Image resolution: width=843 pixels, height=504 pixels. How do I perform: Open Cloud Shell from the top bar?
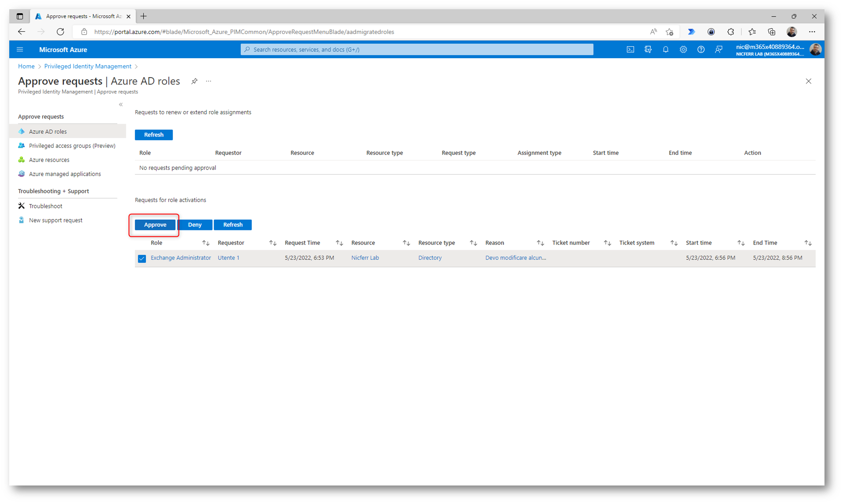630,49
